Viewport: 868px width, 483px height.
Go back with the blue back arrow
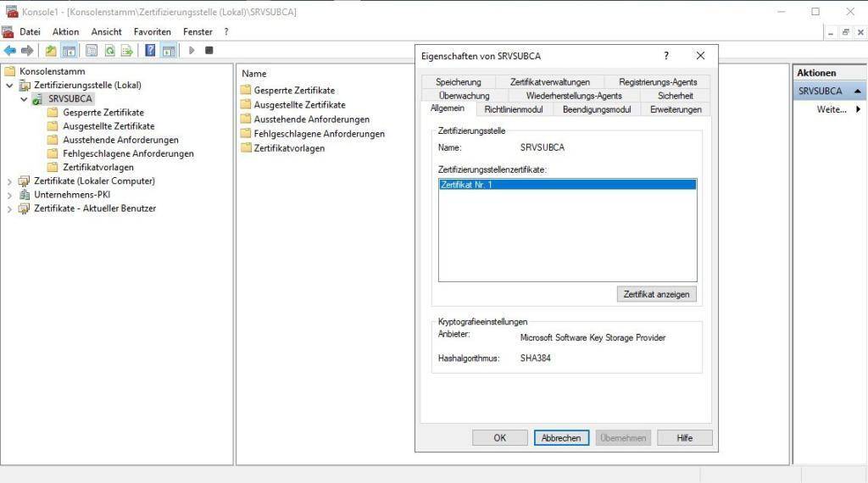[x=10, y=51]
